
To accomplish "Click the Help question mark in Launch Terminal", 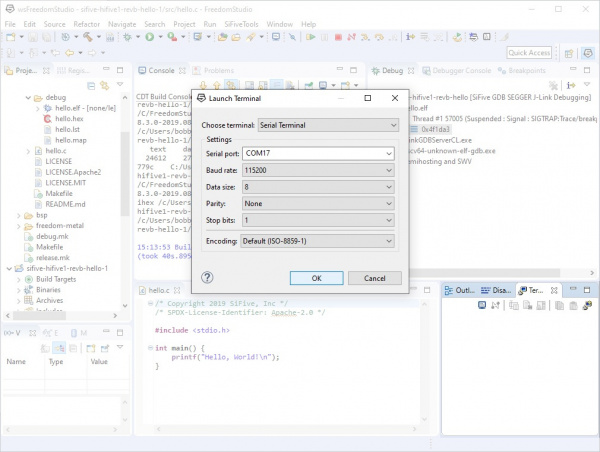I will coord(207,277).
